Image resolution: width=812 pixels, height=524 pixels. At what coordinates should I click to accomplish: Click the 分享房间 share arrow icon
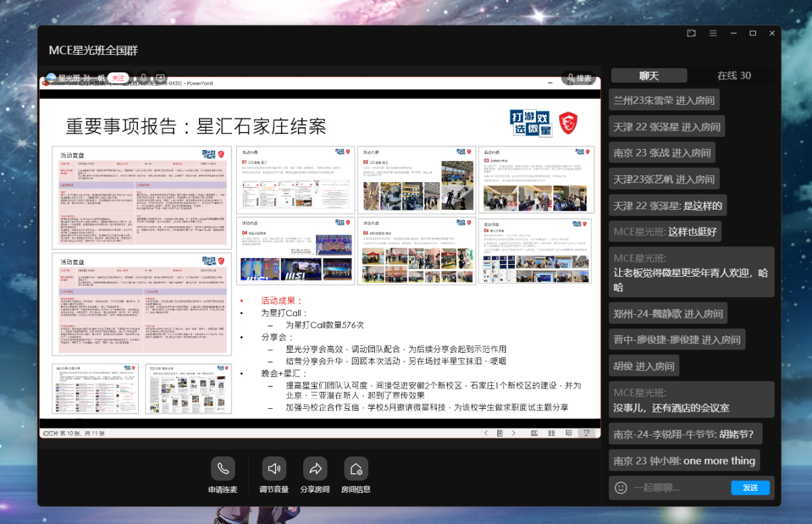315,468
